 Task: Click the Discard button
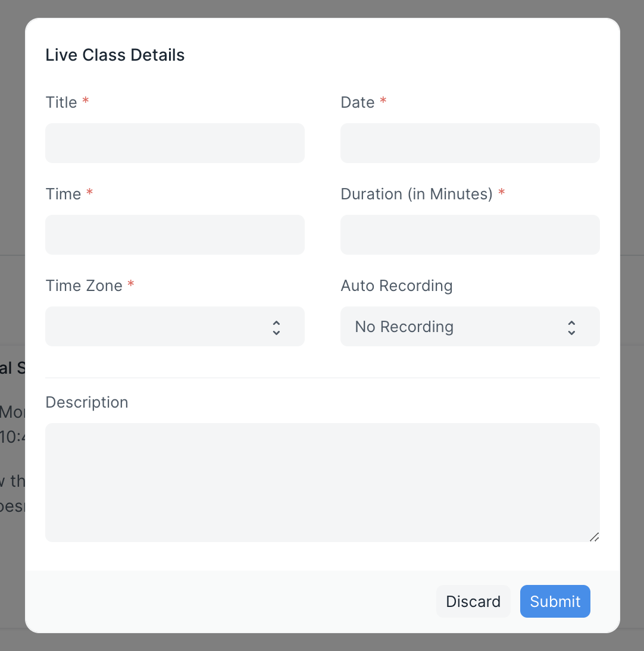point(473,601)
